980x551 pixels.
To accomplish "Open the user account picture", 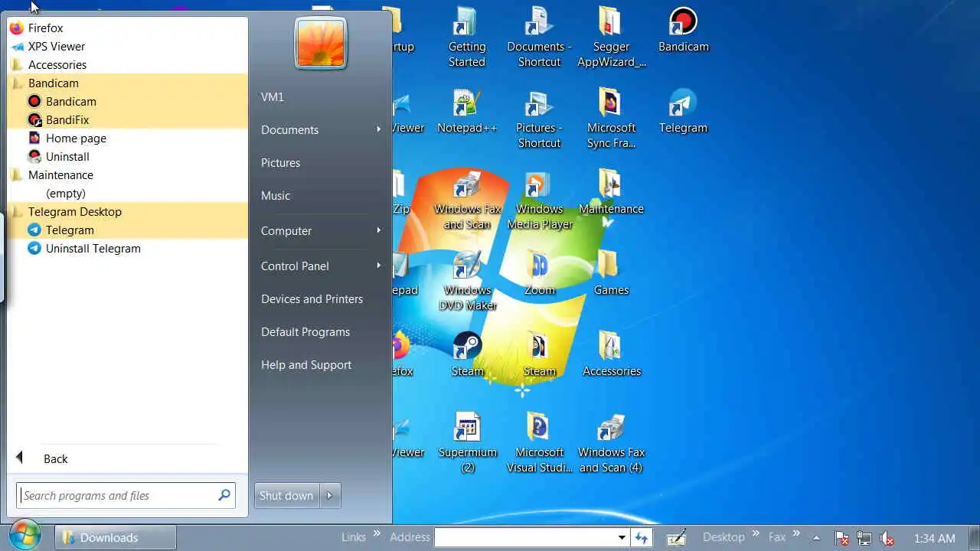I will pos(321,44).
